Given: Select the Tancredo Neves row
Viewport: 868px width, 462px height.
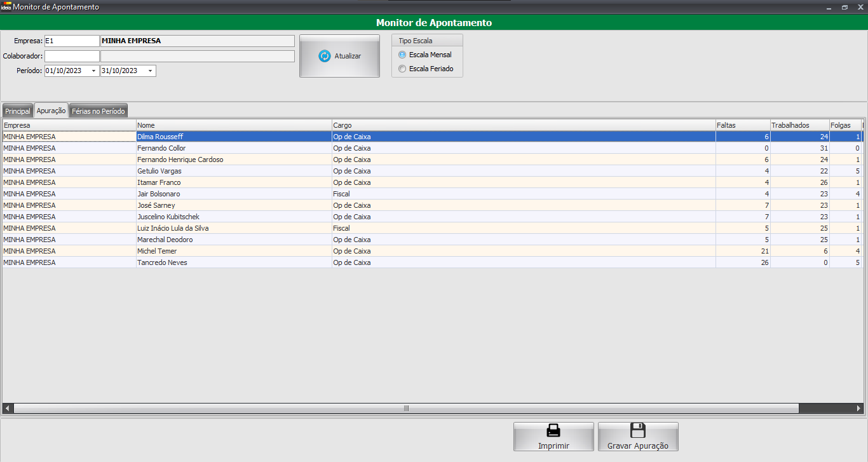Looking at the screenshot, I should click(162, 262).
